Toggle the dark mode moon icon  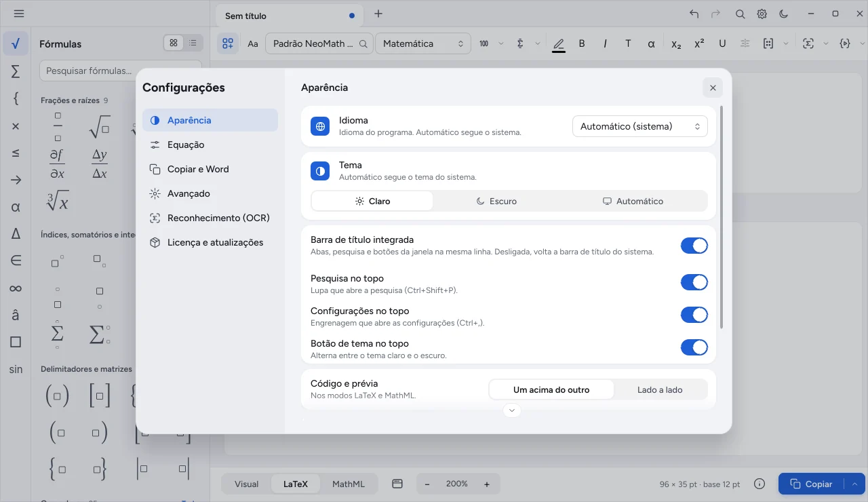[784, 14]
